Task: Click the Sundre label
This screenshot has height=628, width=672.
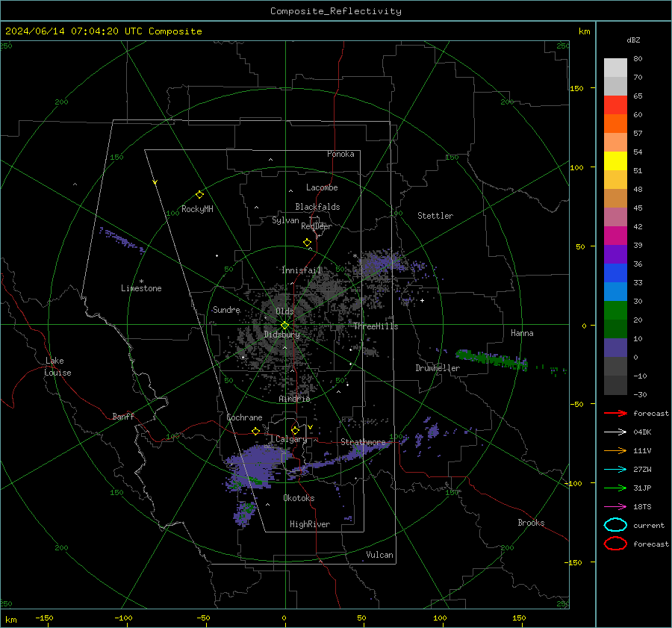Action: coord(226,310)
